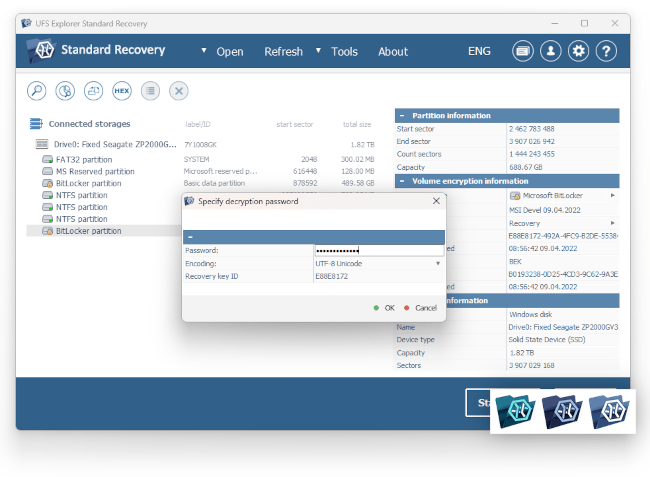Click the label/ID column header

coord(198,124)
